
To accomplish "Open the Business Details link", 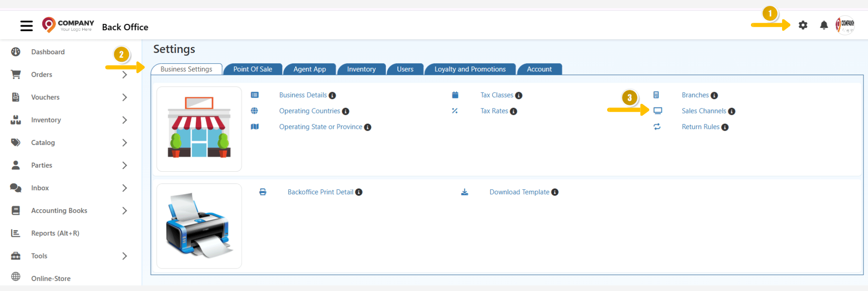I will 303,95.
